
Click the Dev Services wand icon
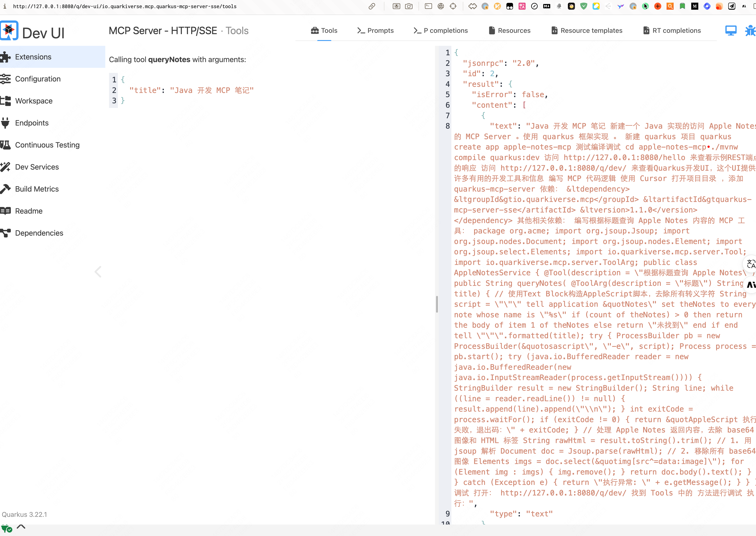pyautogui.click(x=5, y=167)
